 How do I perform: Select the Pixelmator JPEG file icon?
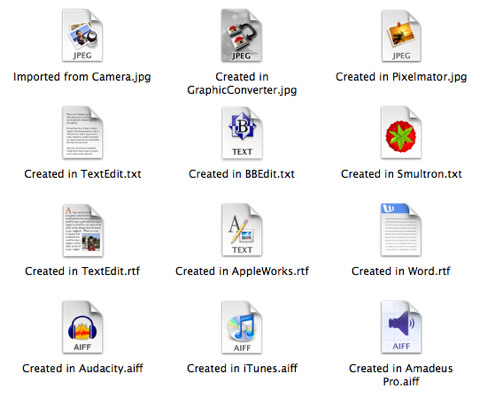[401, 36]
